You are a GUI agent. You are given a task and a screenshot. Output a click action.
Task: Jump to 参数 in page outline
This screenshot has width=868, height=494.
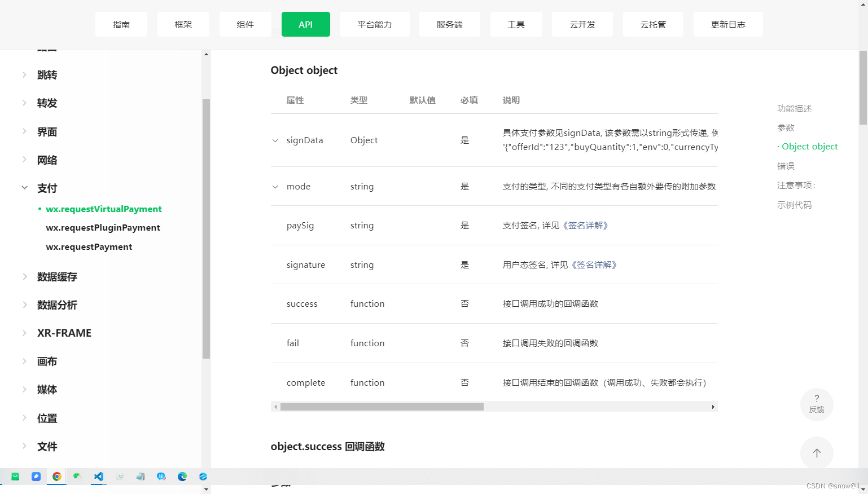pos(786,127)
